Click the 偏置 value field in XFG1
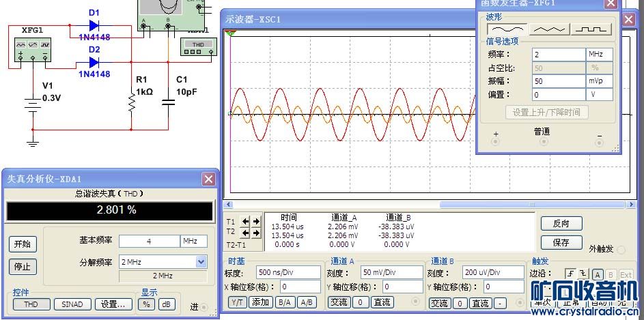Viewport: 644px width, 320px height. 559,94
